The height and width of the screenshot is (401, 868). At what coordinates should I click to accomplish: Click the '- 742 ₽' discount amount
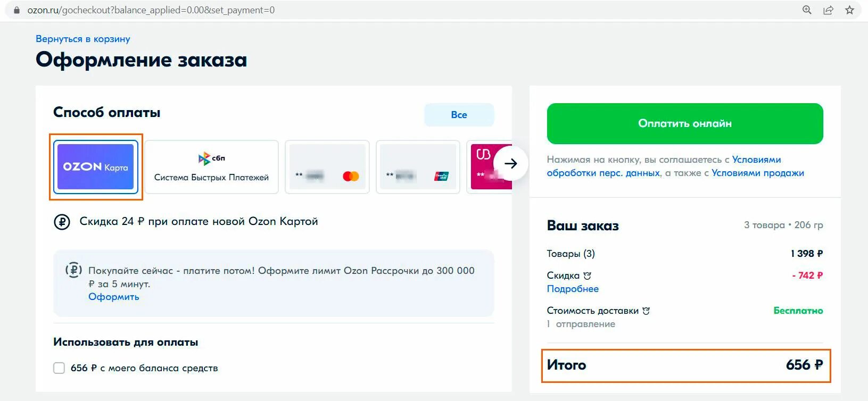click(x=807, y=275)
